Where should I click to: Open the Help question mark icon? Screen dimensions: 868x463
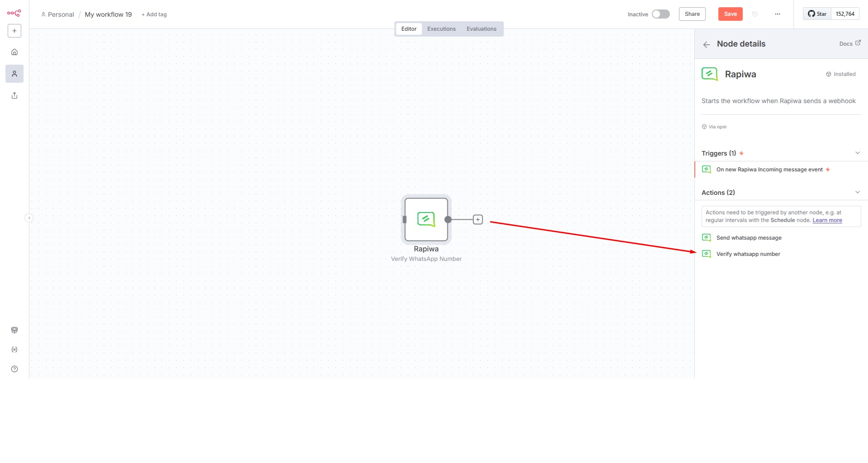(x=14, y=369)
